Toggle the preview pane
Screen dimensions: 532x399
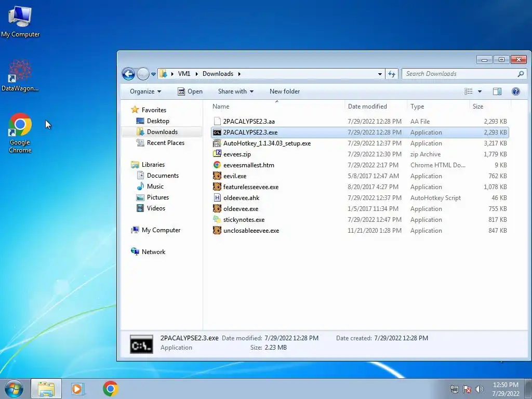click(497, 91)
